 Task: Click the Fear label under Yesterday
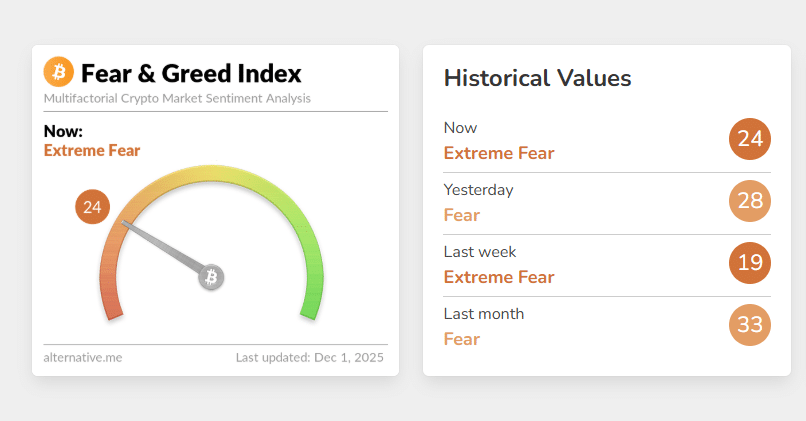pos(462,215)
